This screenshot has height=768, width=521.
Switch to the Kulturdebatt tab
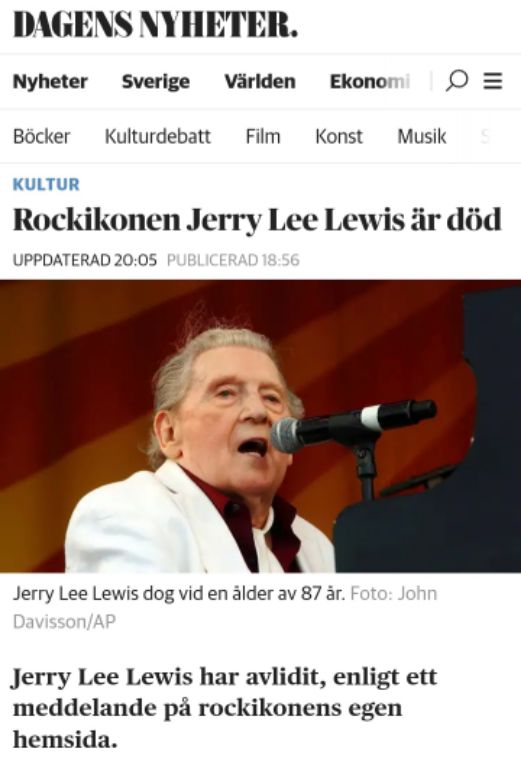[158, 136]
